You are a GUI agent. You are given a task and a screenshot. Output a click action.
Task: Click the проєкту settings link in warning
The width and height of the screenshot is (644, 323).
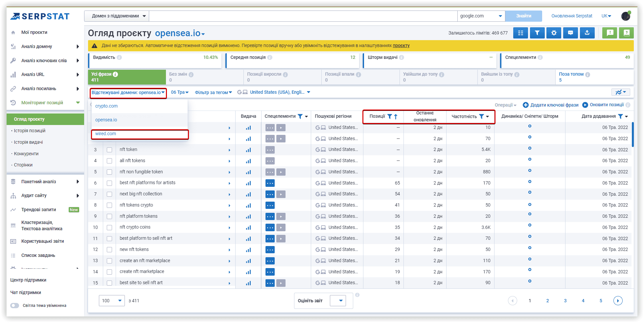point(401,46)
